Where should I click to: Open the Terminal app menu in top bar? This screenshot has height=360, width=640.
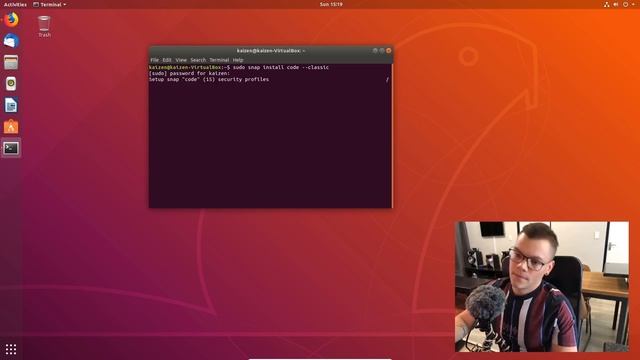(49, 4)
